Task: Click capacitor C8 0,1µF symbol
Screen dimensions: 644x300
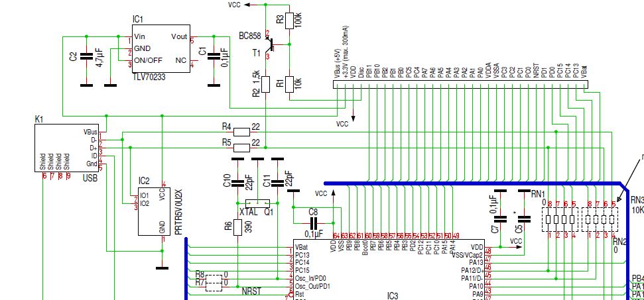Action: point(313,222)
